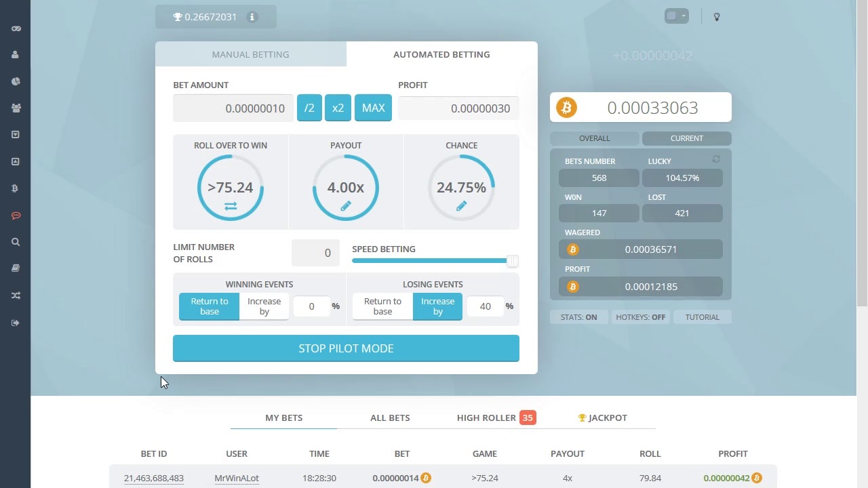The height and width of the screenshot is (488, 868).
Task: Click the Bet Amount input field
Action: pos(233,108)
